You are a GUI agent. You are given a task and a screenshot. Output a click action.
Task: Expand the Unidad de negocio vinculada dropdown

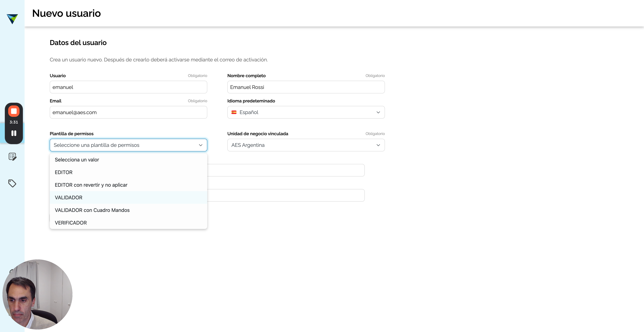(x=306, y=145)
